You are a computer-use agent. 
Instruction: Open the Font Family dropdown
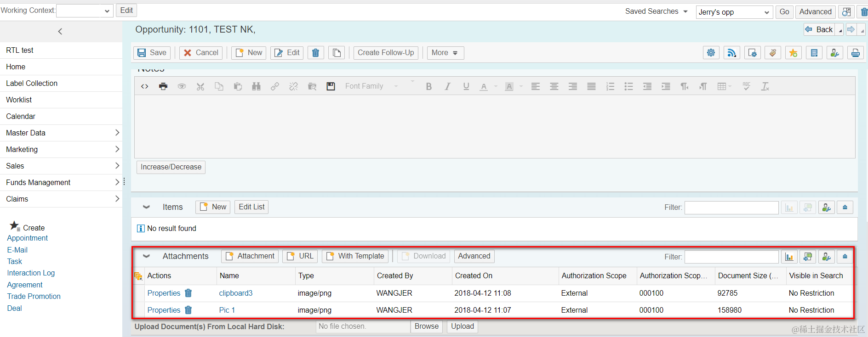point(371,86)
